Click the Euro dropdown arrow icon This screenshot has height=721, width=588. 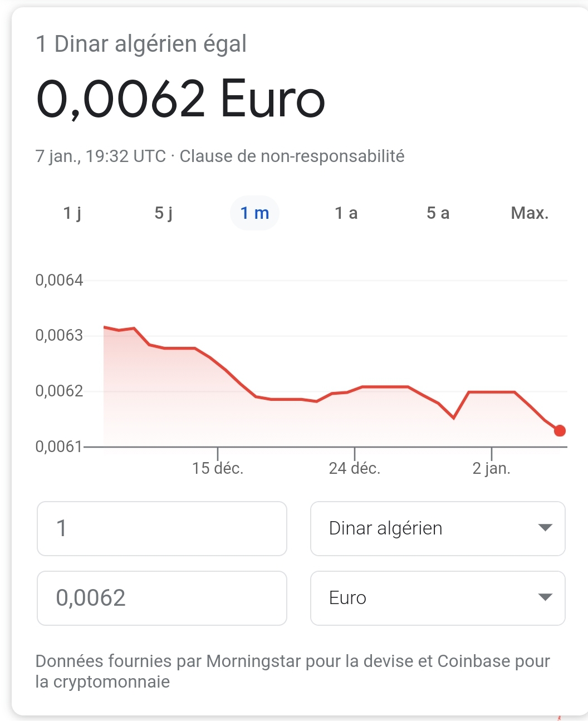[x=545, y=597]
